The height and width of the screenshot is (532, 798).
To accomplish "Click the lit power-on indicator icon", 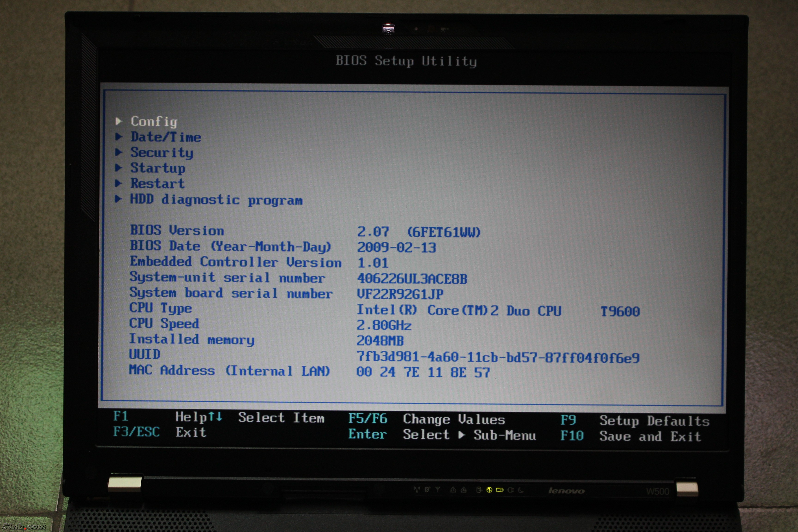I will pos(489,490).
